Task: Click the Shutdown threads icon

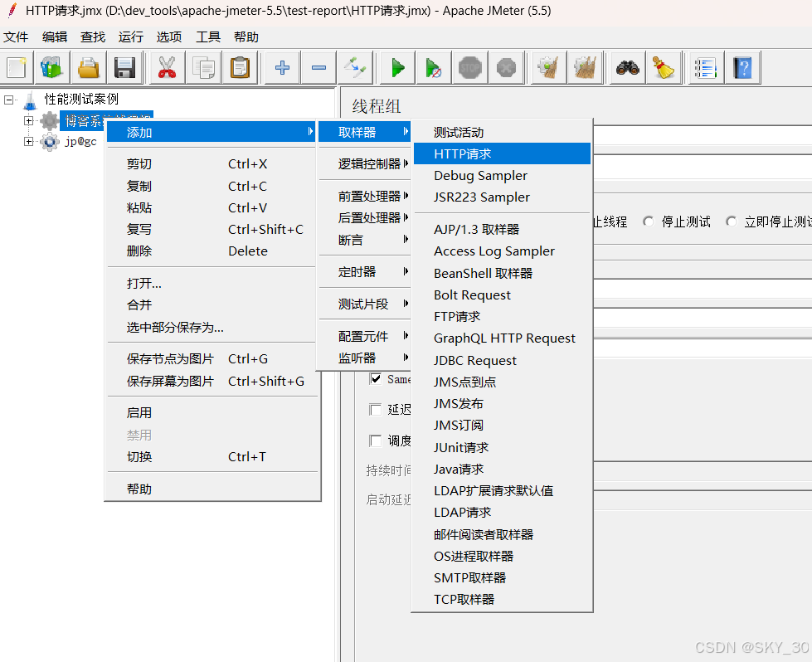Action: (507, 68)
